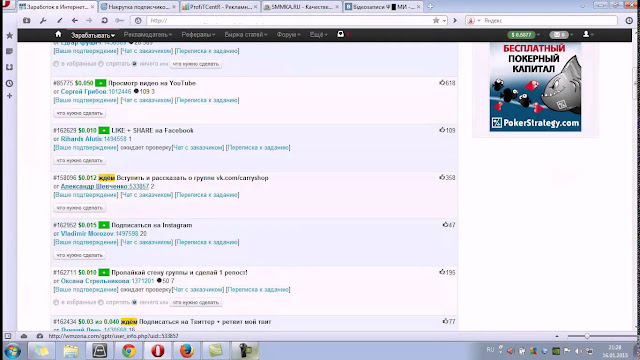Screen dimensions: 640x360
Task: Open the file explorer from the taskbar
Action: [x=71, y=351]
